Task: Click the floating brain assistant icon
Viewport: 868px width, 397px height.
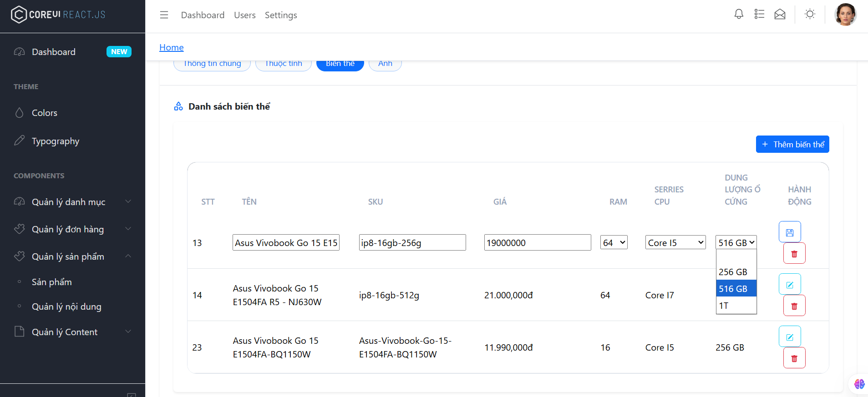Action: coord(859,384)
